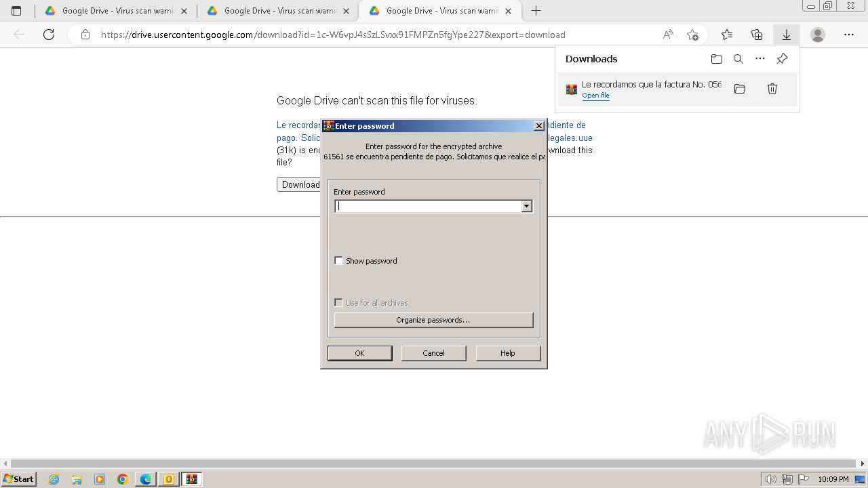Open Outlook from taskbar
This screenshot has height=488, width=868.
pos(169,479)
